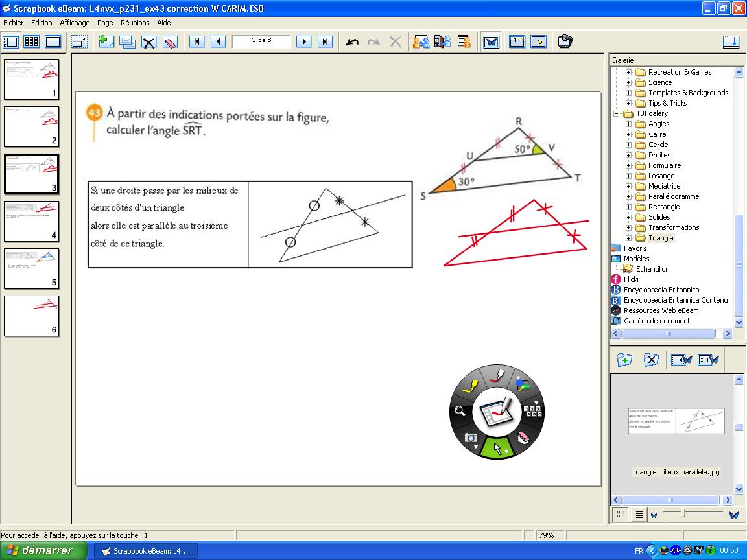This screenshot has width=747, height=560.
Task: Expand the Angles folder in gallery tree
Action: 628,124
